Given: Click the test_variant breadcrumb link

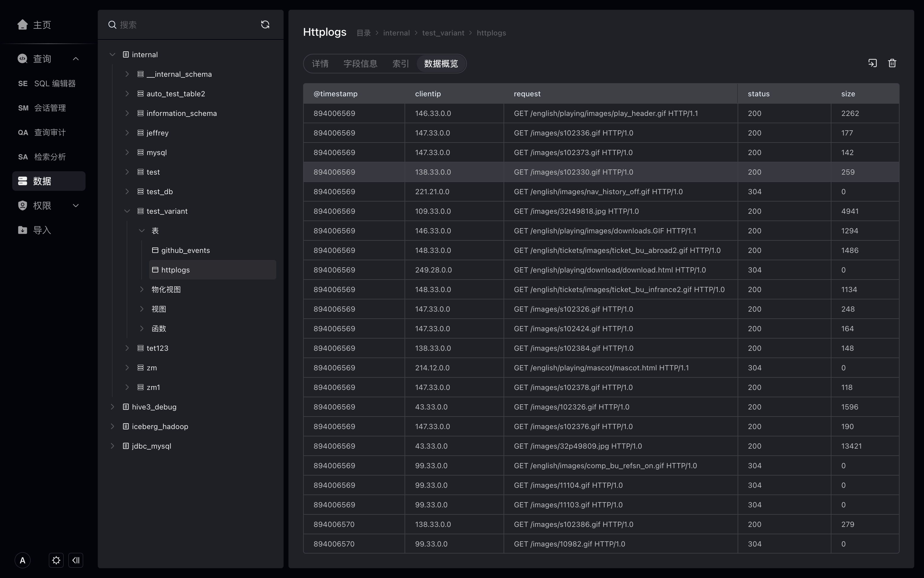Looking at the screenshot, I should [x=443, y=33].
